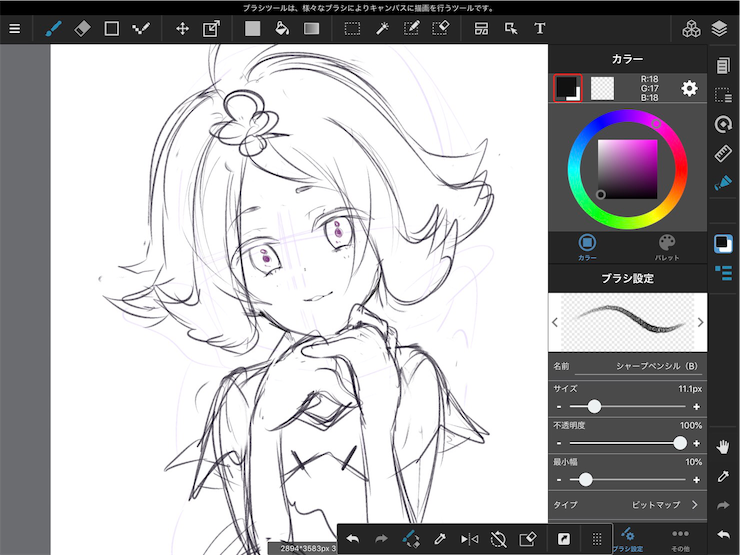Show previous brush preview arrow
The image size is (740, 555).
555,322
